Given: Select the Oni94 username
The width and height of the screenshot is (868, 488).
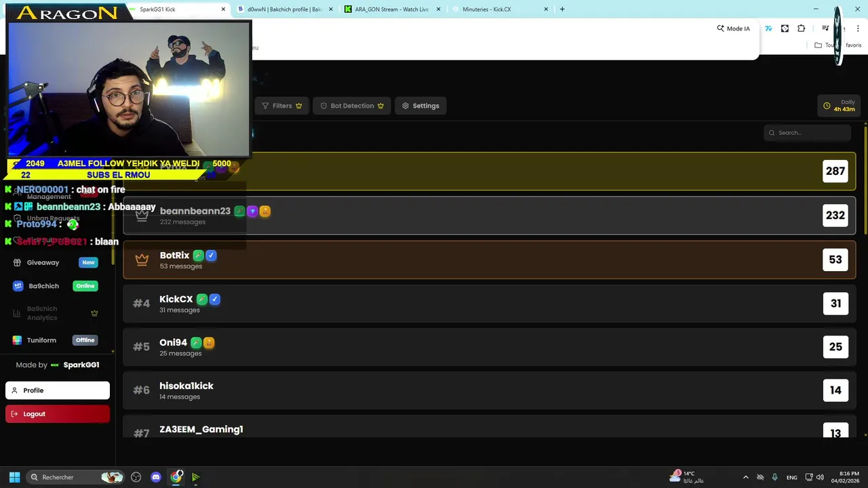Looking at the screenshot, I should click(x=173, y=342).
